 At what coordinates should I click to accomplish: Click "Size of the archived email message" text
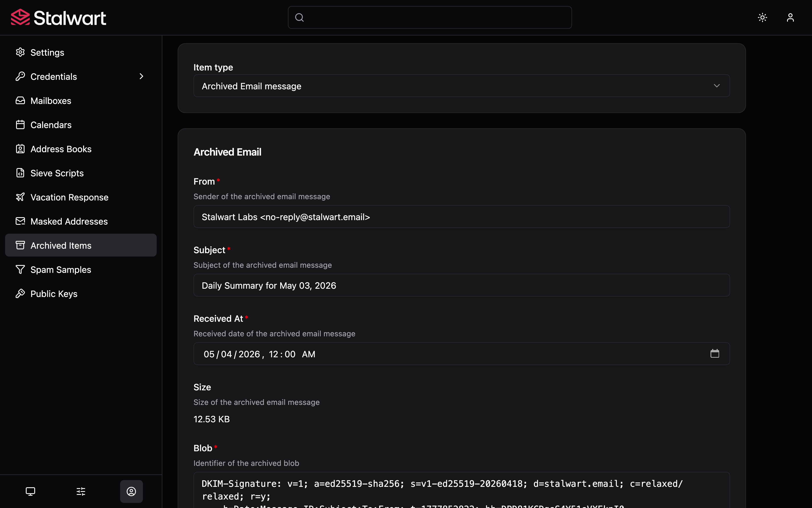(256, 402)
